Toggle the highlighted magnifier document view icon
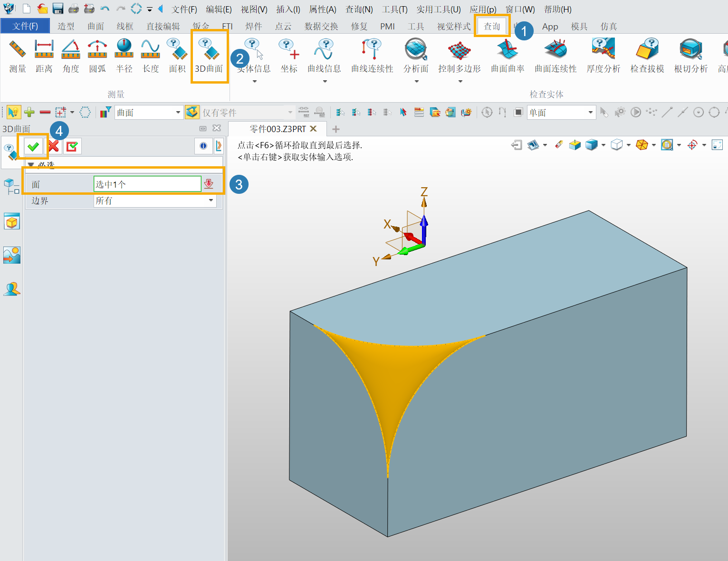Screen dimensions: 728x561 pyautogui.click(x=667, y=145)
